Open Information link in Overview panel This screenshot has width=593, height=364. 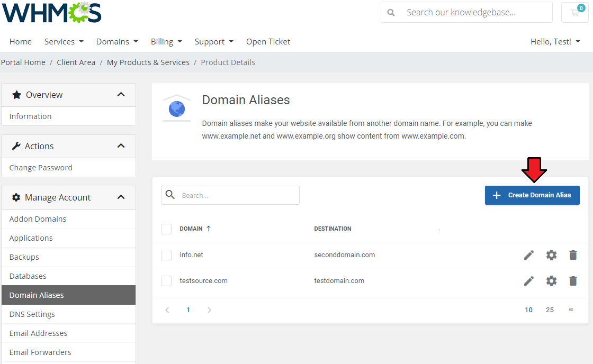[68, 116]
